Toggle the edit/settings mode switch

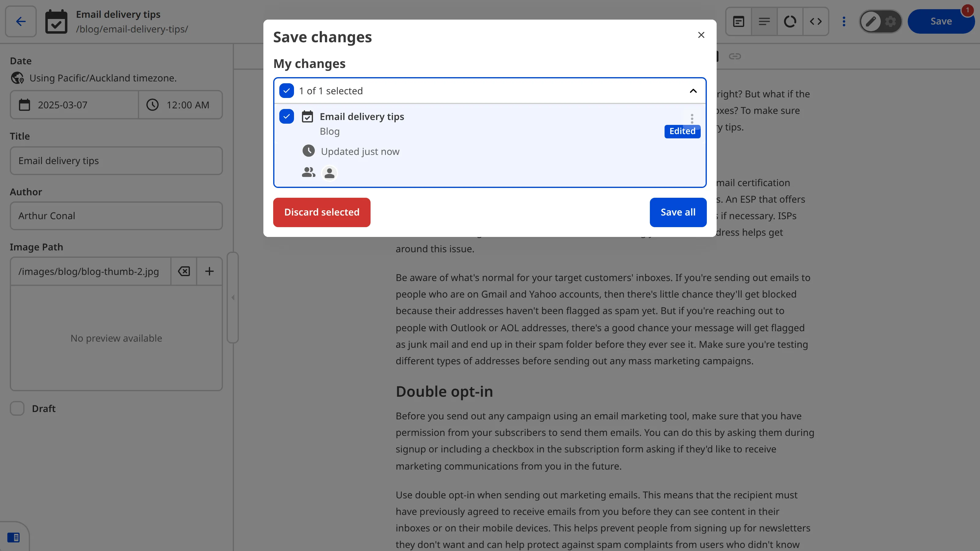coord(880,21)
